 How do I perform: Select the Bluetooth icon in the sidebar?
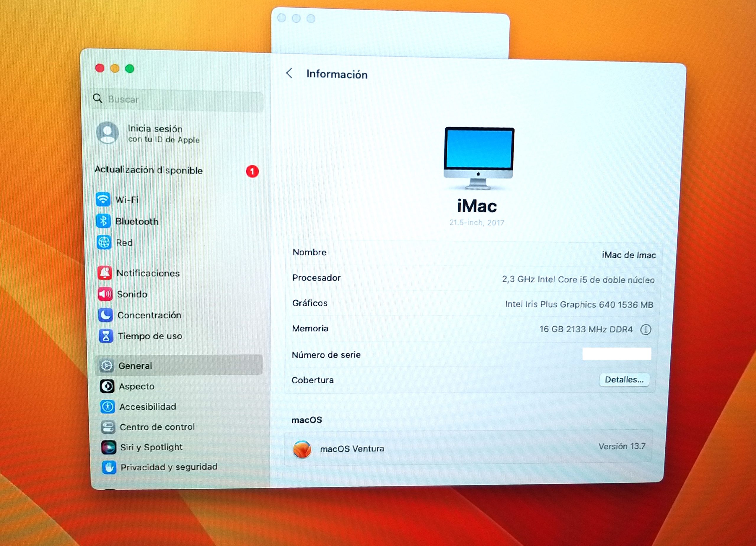(104, 221)
